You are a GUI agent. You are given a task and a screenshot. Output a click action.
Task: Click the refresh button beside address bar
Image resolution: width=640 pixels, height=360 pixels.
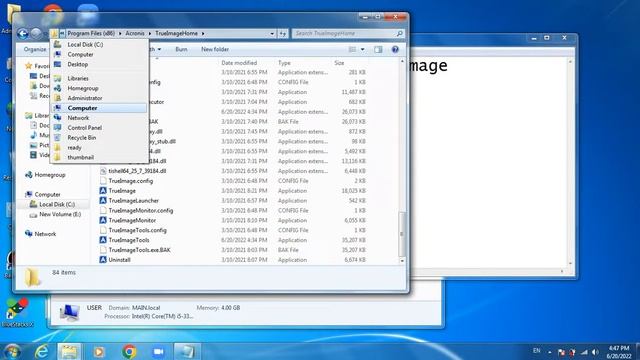pos(282,33)
